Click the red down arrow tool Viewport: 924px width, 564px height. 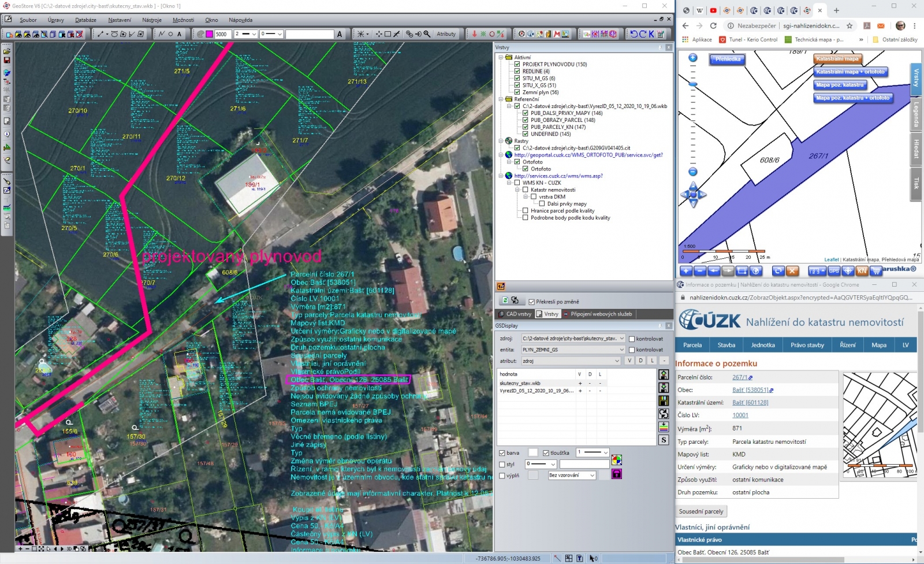point(475,34)
